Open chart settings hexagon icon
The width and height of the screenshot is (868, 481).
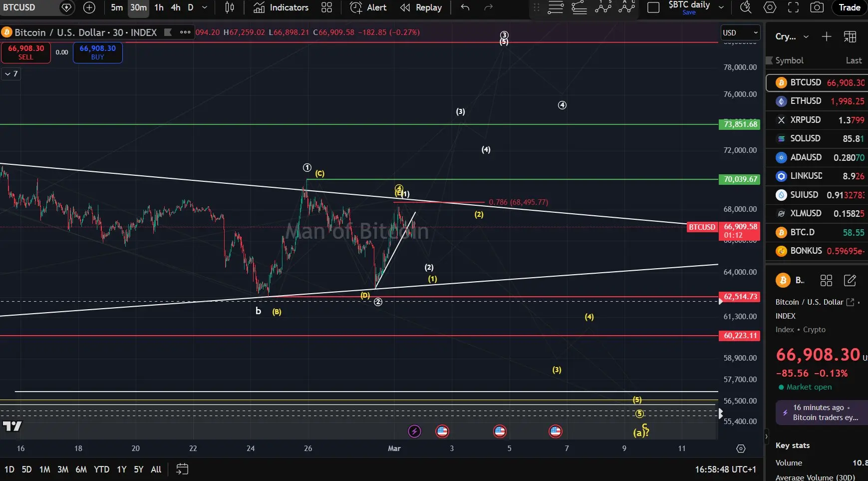770,7
